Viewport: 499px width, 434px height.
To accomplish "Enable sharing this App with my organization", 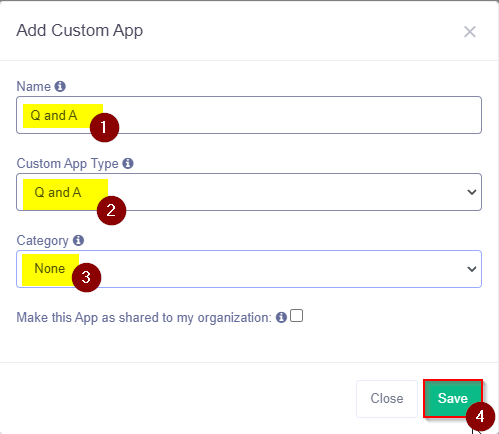I will (x=296, y=316).
